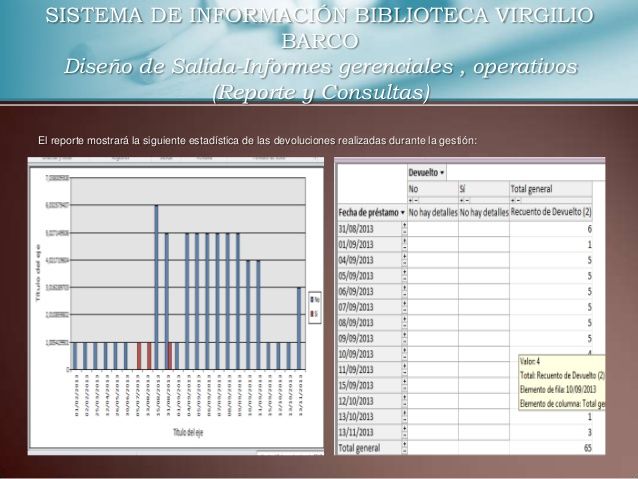The height and width of the screenshot is (479, 638).
Task: Select the 07/09/2013 date row label
Action: tap(356, 307)
